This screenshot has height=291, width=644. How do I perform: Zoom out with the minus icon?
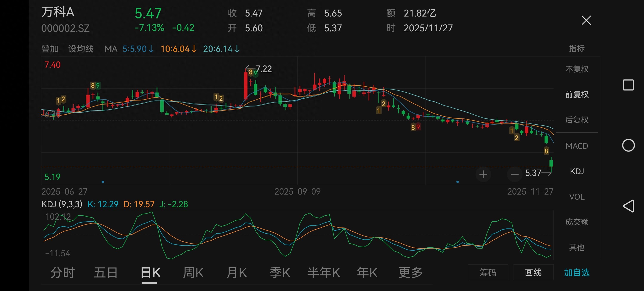click(x=514, y=174)
